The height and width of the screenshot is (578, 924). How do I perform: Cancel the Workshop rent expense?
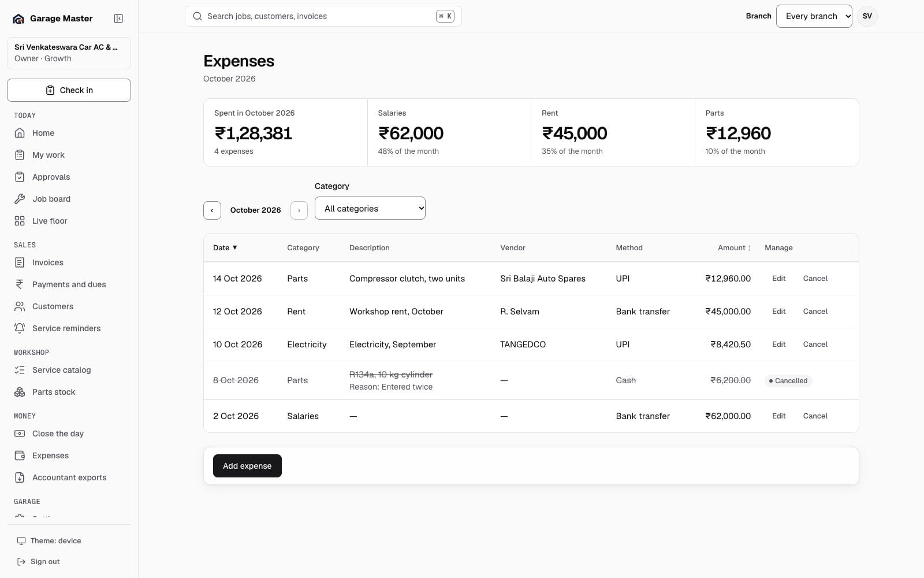pos(815,312)
